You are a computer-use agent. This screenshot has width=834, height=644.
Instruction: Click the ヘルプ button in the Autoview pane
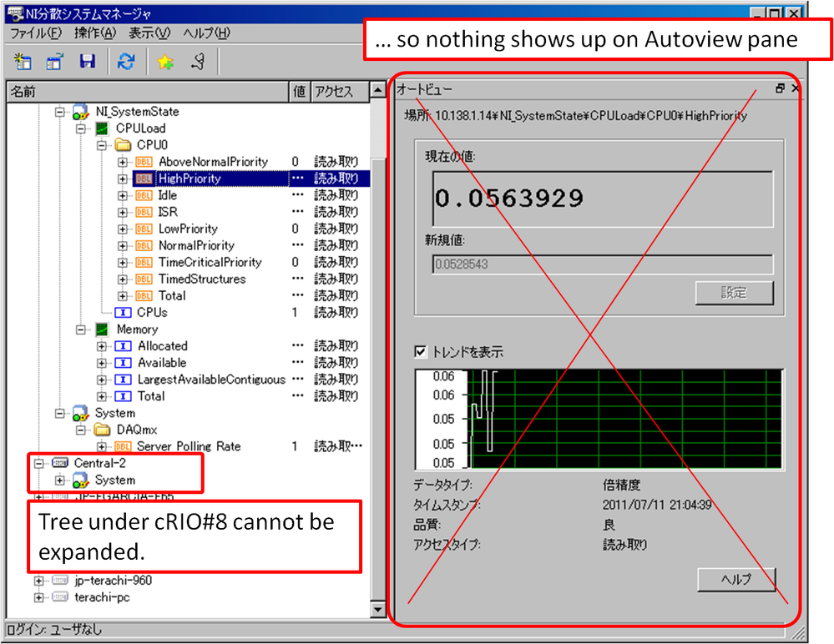tap(736, 579)
